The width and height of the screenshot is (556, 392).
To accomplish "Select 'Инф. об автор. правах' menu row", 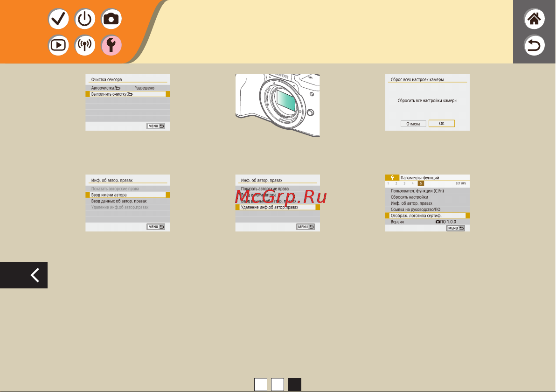I will [x=427, y=203].
